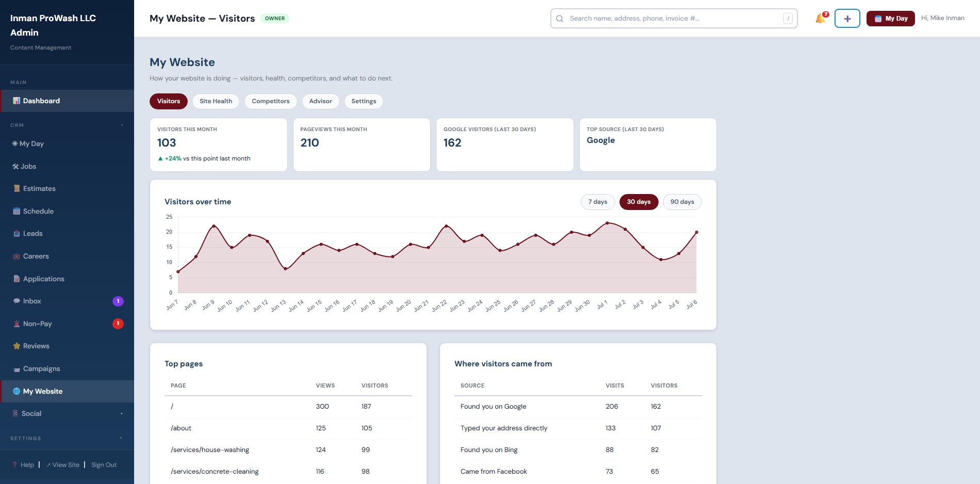
Task: Select the 90 days chart range
Action: [x=682, y=202]
